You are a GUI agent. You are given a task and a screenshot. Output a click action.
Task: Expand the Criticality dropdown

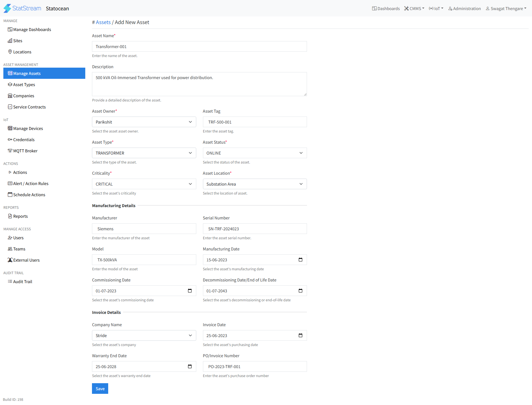pyautogui.click(x=144, y=184)
